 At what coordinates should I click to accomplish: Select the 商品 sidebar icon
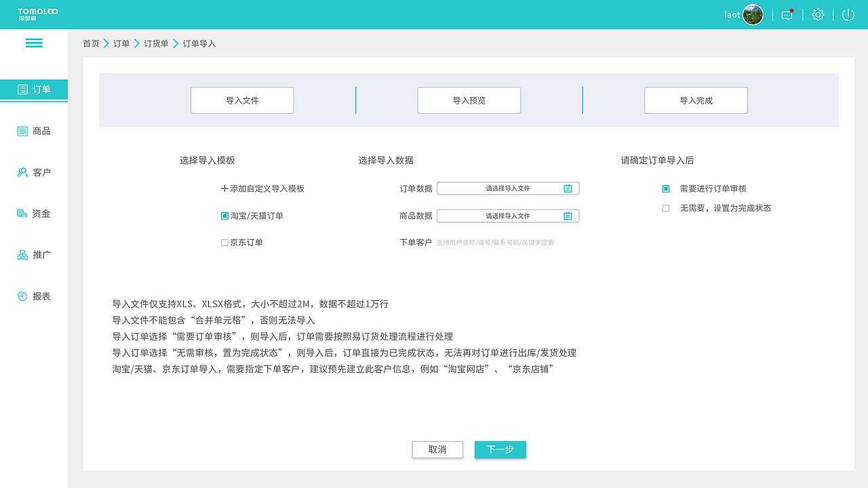coord(33,131)
